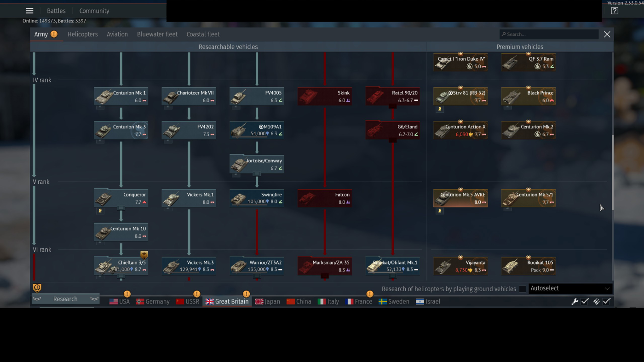Open the Black Prince premium vehicle
Screen dimensions: 644x362
coord(529,97)
